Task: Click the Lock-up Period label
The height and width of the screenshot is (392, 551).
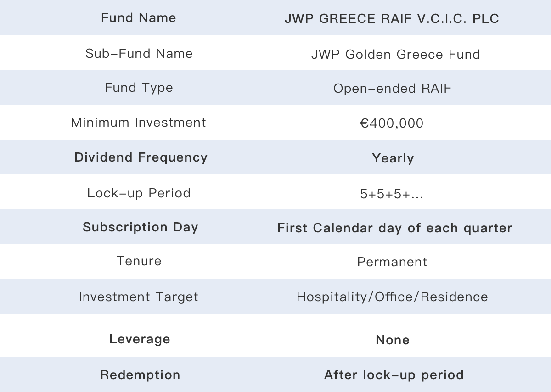Action: coord(139,193)
